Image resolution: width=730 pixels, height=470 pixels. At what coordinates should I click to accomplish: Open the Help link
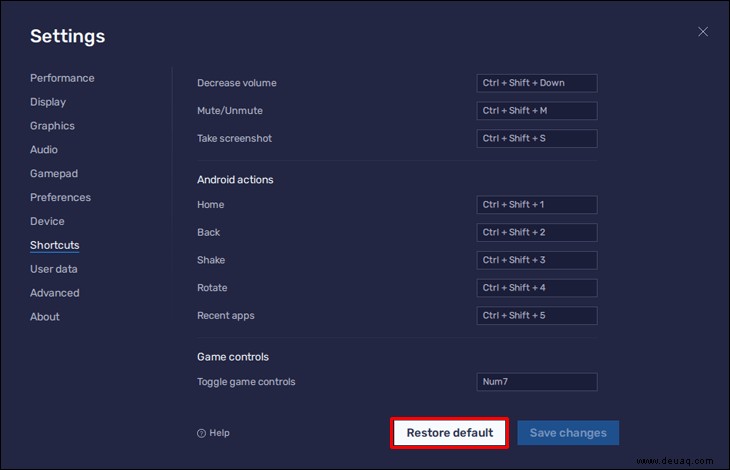click(x=213, y=433)
